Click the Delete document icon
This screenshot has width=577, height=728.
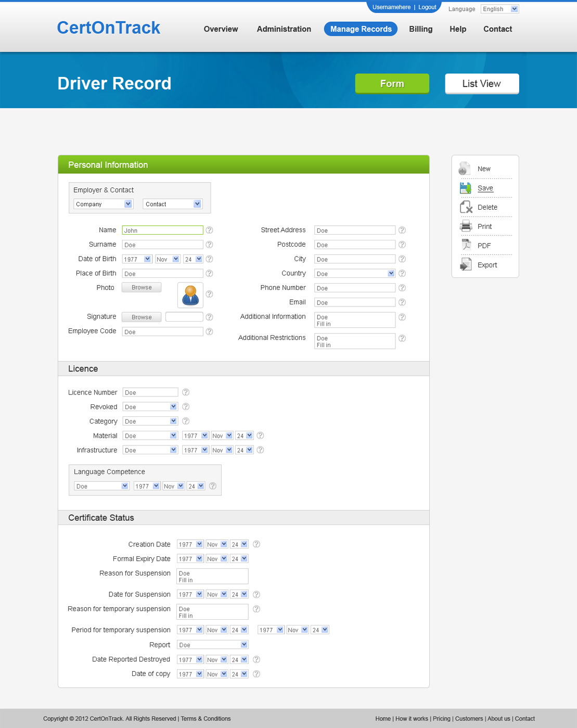[466, 207]
